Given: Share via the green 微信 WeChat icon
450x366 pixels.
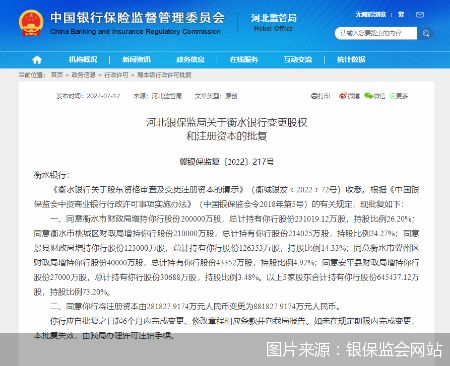Looking at the screenshot, I should (368, 96).
